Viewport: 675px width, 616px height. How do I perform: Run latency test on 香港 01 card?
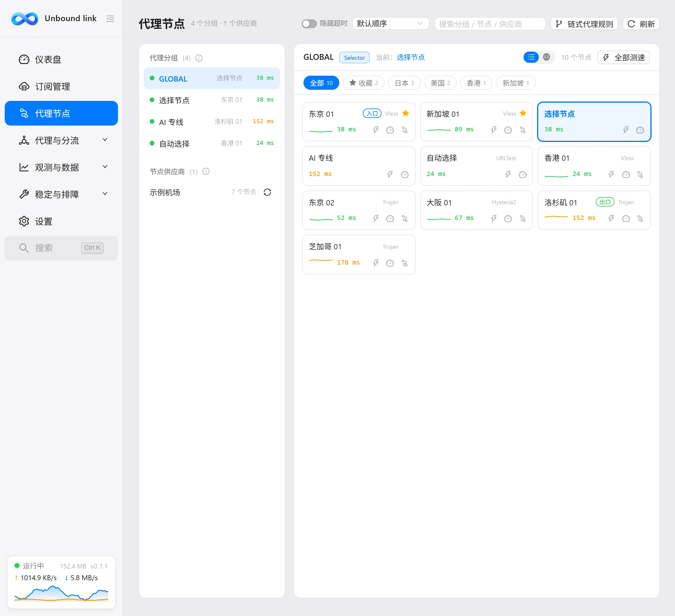611,174
